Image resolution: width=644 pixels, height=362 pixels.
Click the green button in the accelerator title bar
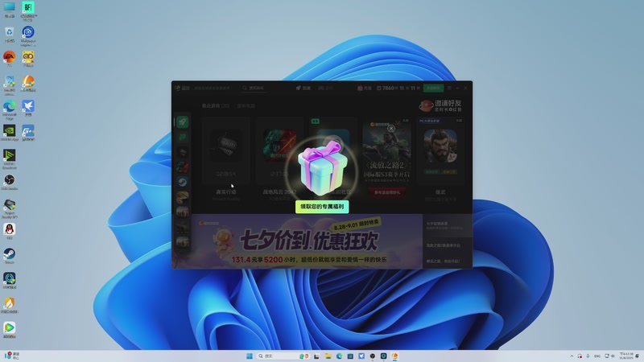tap(434, 88)
